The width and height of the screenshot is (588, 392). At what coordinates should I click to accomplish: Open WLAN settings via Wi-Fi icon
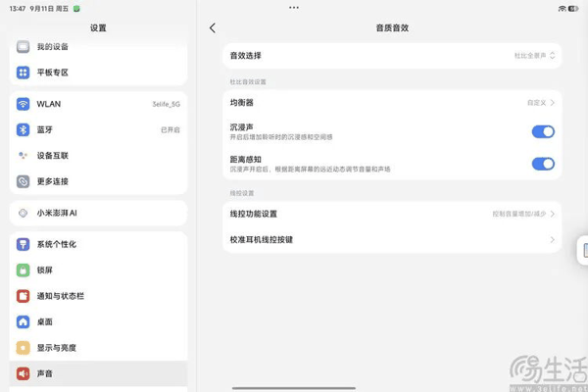tap(23, 104)
